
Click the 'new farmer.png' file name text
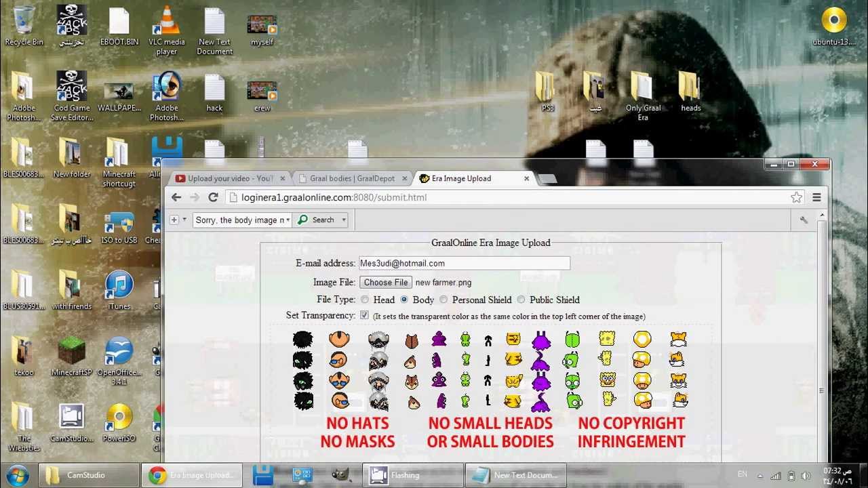443,282
